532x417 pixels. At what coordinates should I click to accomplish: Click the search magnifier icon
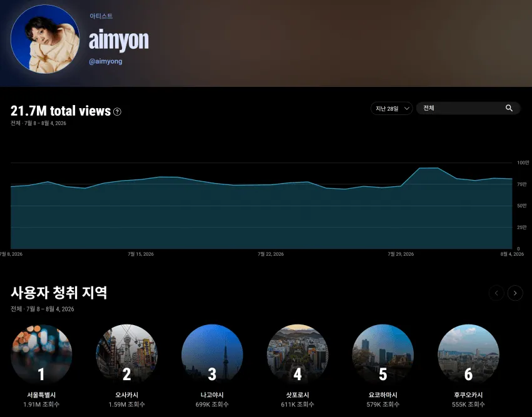coord(509,108)
